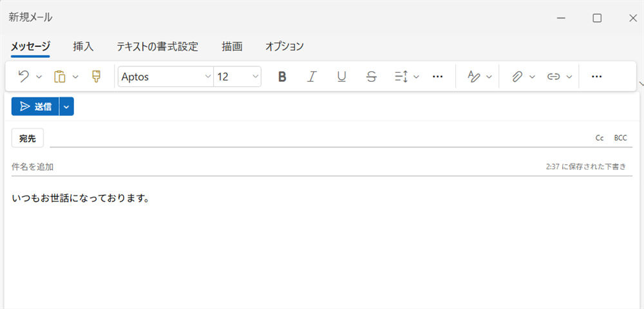Toggle Italic formatting

[312, 77]
